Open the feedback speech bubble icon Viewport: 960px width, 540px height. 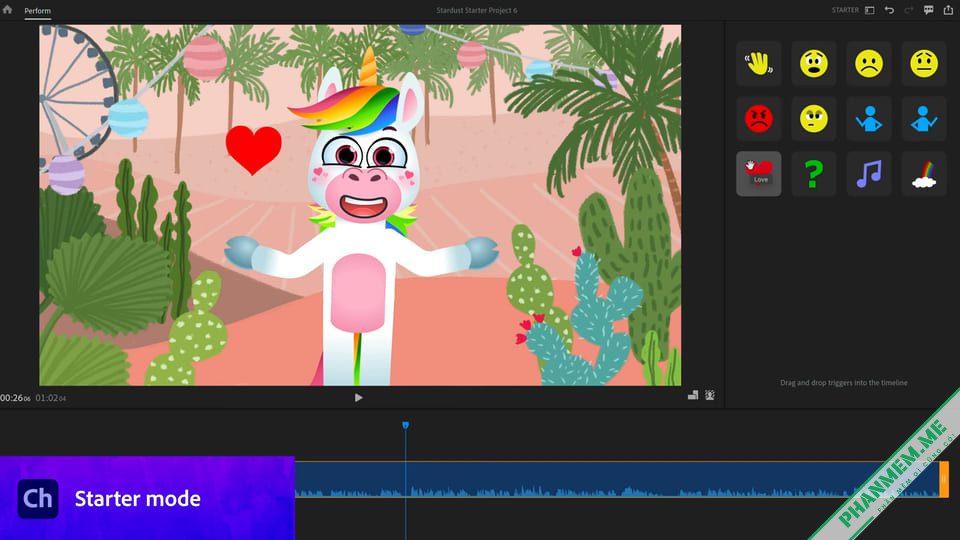coord(928,10)
